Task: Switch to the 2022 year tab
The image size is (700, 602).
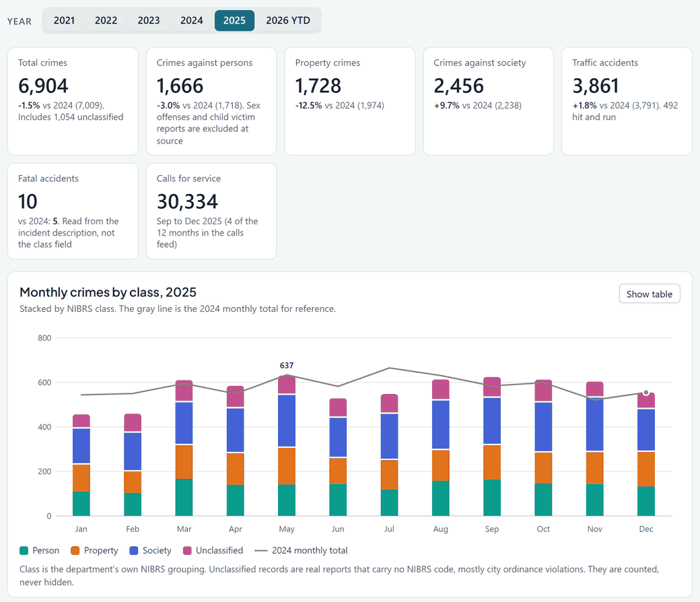Action: 106,21
